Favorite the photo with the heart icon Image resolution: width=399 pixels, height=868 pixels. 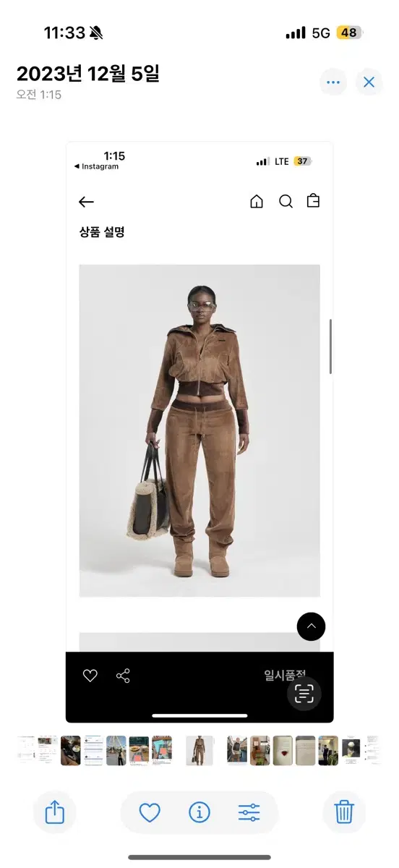tap(150, 813)
